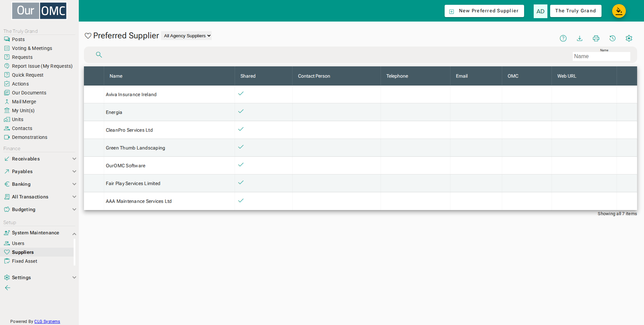This screenshot has height=325, width=644.
Task: Expand the Receivables section
Action: 74,159
